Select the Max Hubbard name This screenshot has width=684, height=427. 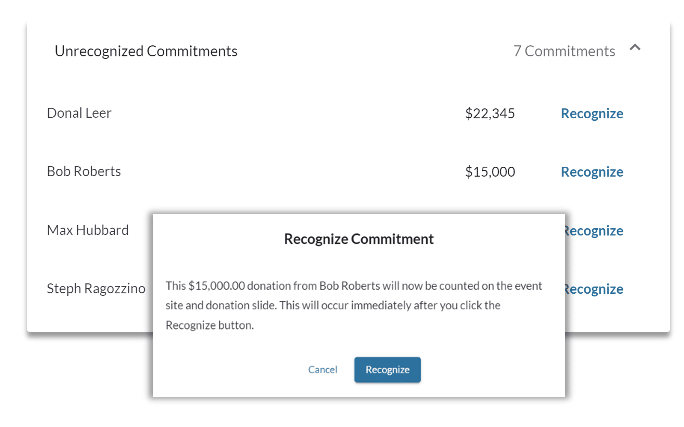88,230
